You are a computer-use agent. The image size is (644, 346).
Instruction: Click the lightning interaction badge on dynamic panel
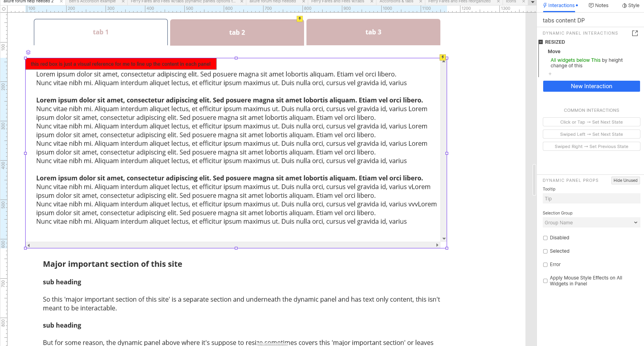coord(443,57)
